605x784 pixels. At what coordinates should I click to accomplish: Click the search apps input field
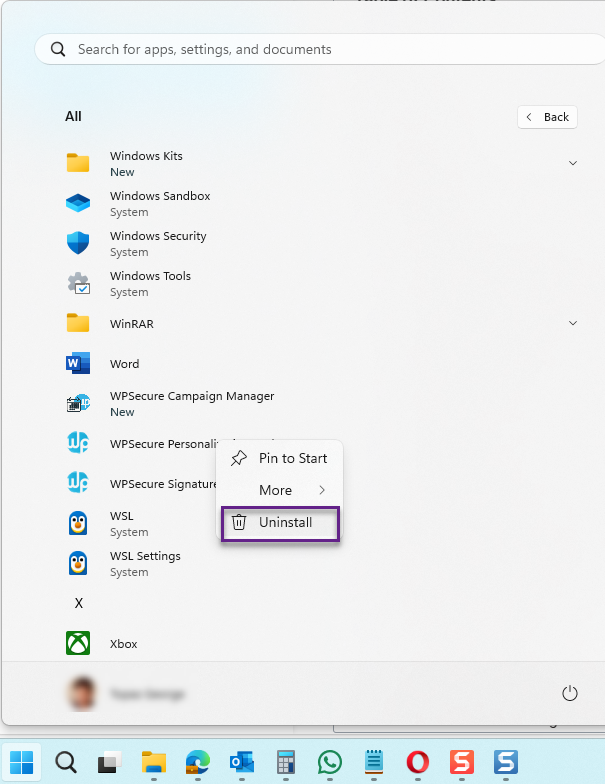[320, 49]
